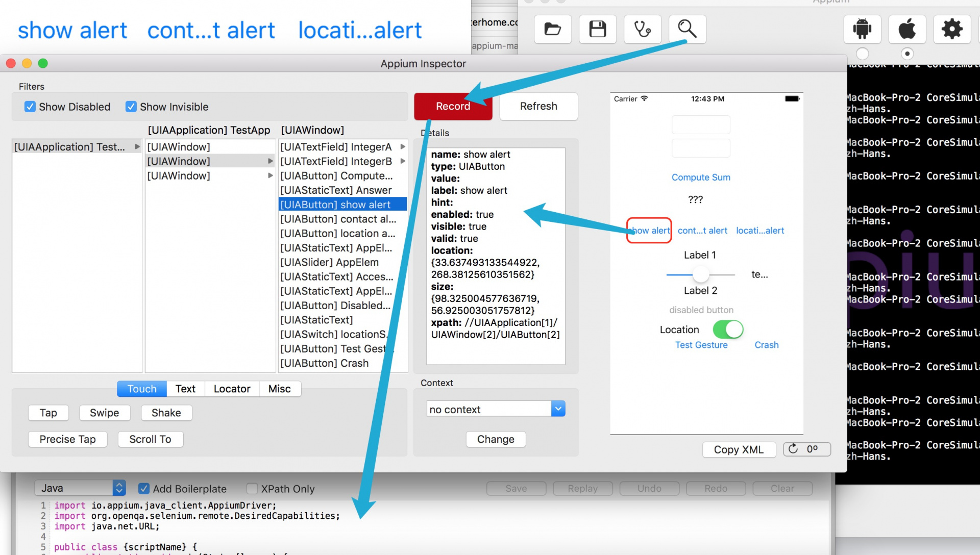980x555 pixels.
Task: Click first text field in simulator preview
Action: (701, 124)
